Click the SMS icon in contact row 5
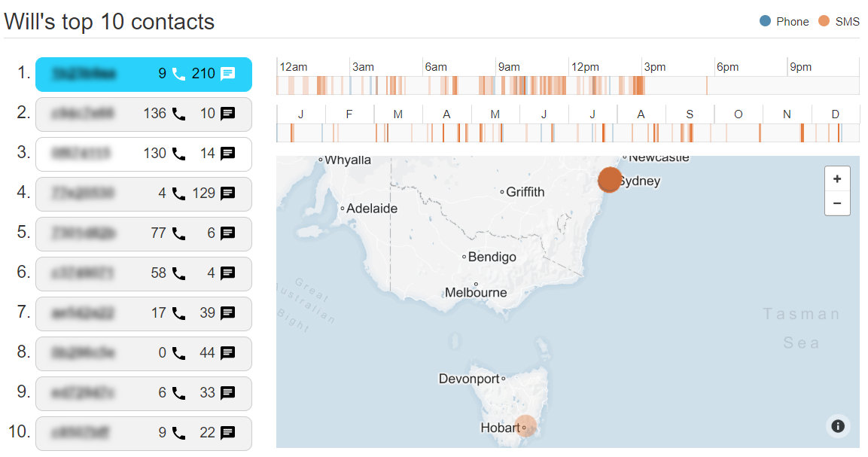Image resolution: width=868 pixels, height=457 pixels. pos(227,233)
